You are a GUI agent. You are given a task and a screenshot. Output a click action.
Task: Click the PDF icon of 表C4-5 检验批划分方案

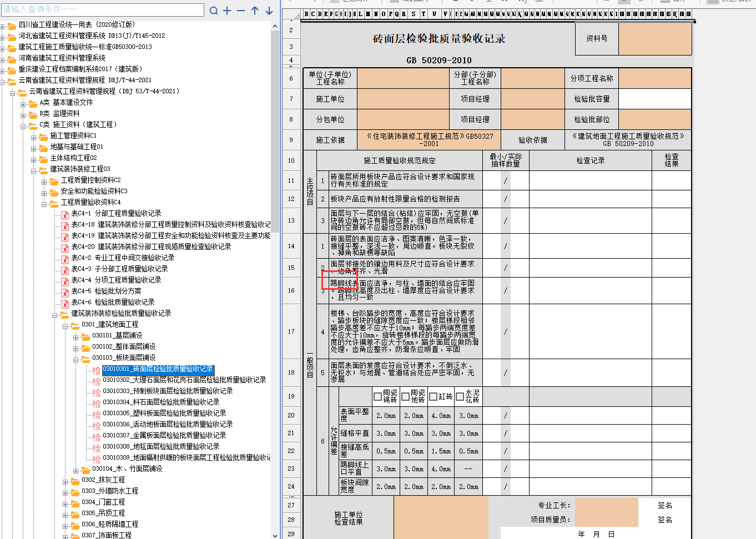pos(65,292)
